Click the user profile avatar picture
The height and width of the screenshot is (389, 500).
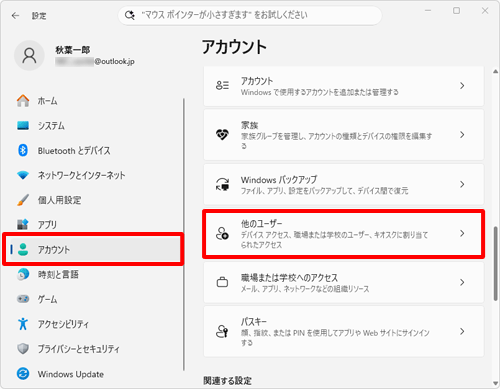coord(29,56)
